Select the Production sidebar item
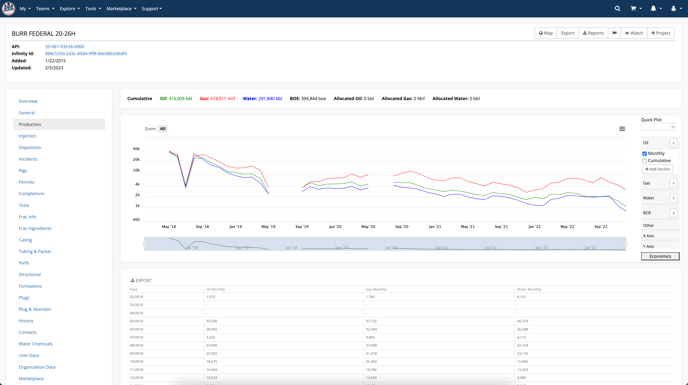688x385 pixels. click(59, 124)
